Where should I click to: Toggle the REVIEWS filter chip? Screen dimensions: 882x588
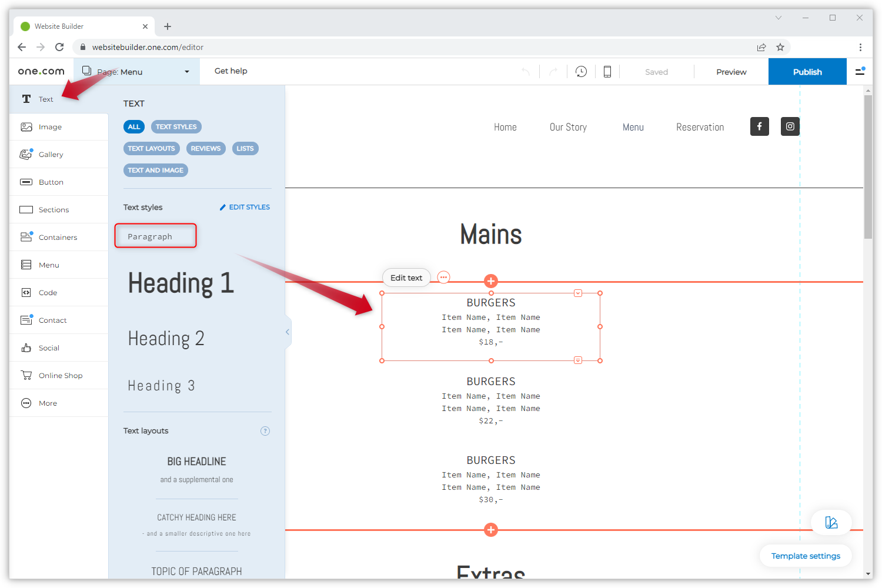pos(206,149)
